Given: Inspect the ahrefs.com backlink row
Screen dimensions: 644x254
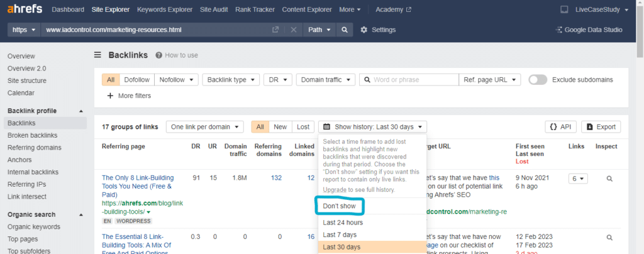Looking at the screenshot, I should coord(609,179).
